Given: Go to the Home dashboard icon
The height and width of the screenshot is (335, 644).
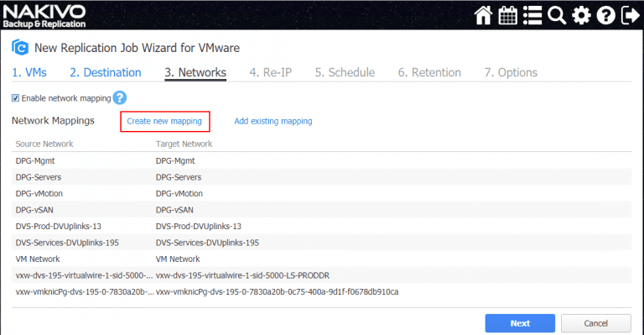Looking at the screenshot, I should [483, 16].
